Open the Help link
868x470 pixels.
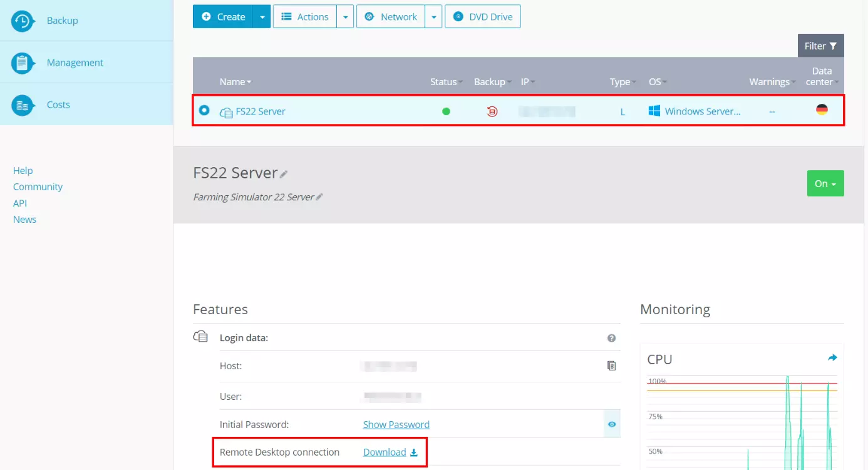tap(23, 170)
